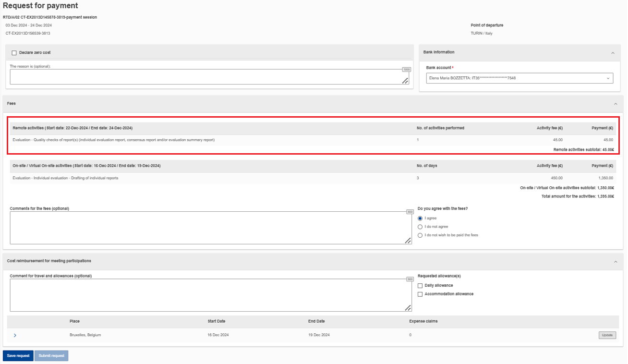The width and height of the screenshot is (628, 364).
Task: Click the End Date column header
Action: (x=316, y=321)
